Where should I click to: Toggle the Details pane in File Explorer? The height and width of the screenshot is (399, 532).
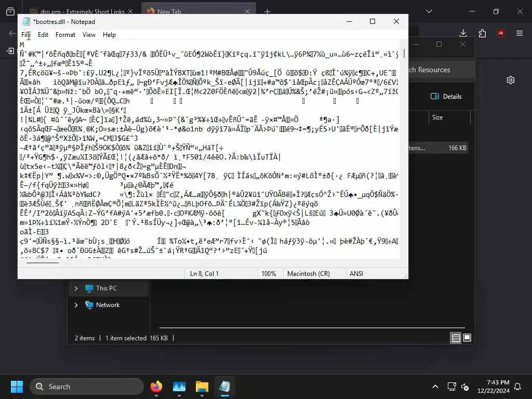pos(446,96)
